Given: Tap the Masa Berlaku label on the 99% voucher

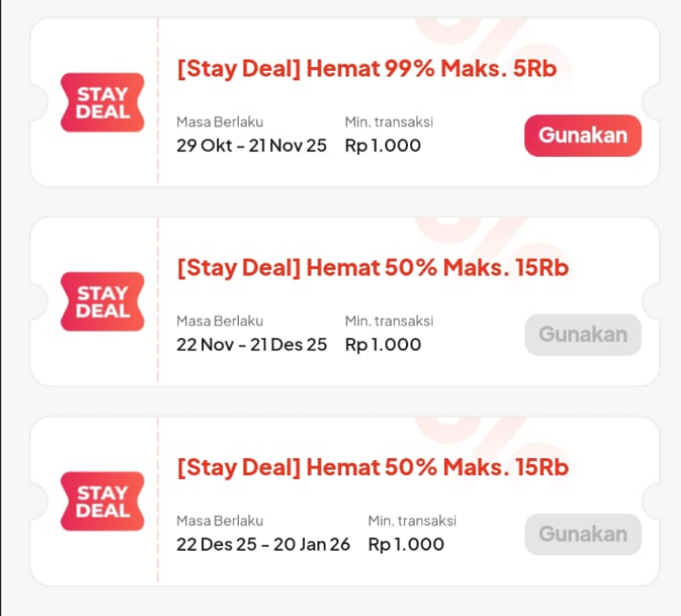Looking at the screenshot, I should pos(219,122).
